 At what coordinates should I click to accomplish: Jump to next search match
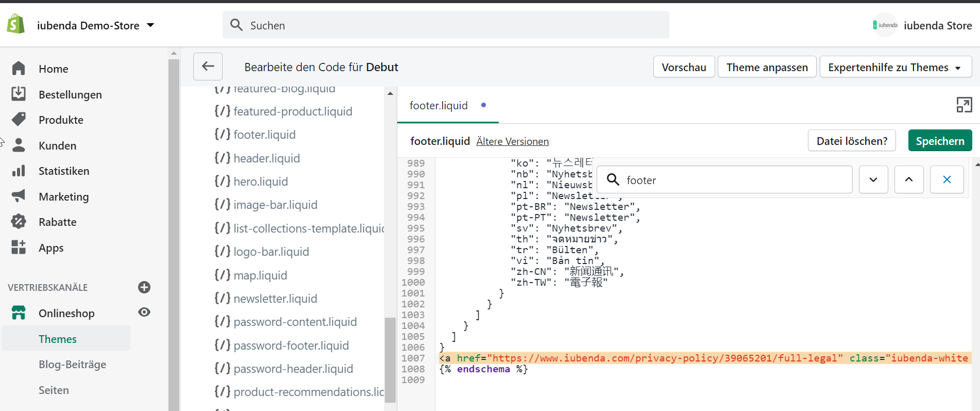tap(873, 179)
